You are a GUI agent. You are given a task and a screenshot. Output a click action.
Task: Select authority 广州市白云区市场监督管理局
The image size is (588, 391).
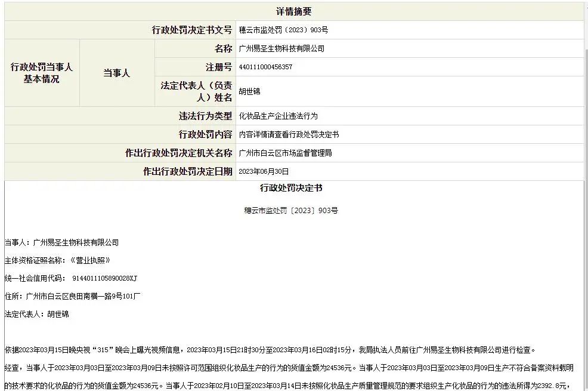pos(286,153)
